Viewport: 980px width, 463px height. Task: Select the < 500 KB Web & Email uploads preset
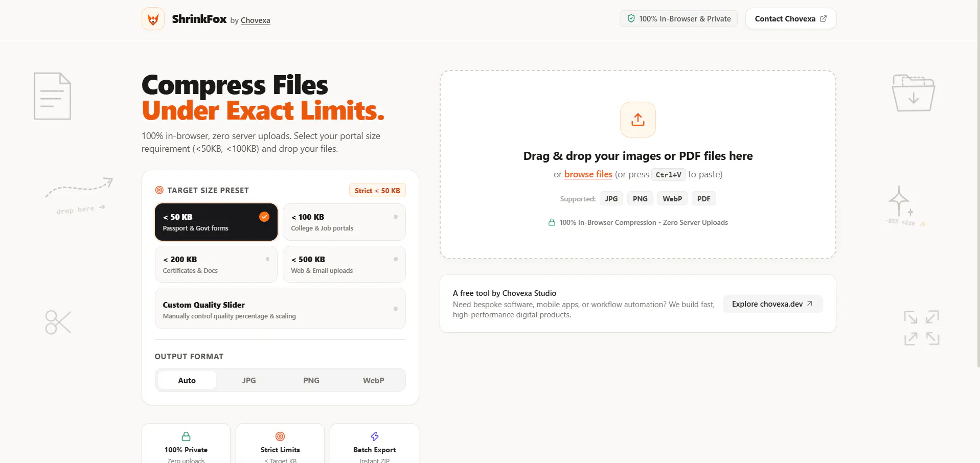coord(344,264)
